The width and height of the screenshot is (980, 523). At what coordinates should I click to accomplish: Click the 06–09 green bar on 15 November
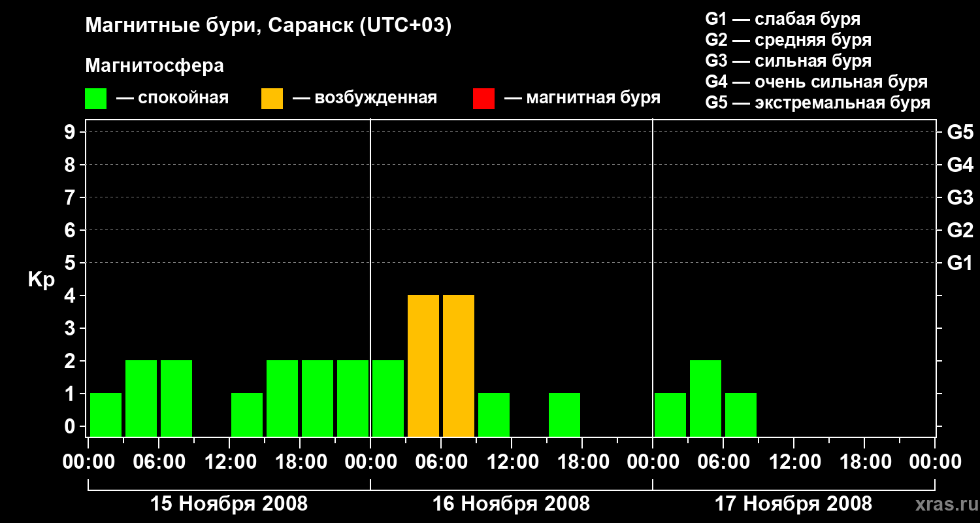(x=176, y=399)
